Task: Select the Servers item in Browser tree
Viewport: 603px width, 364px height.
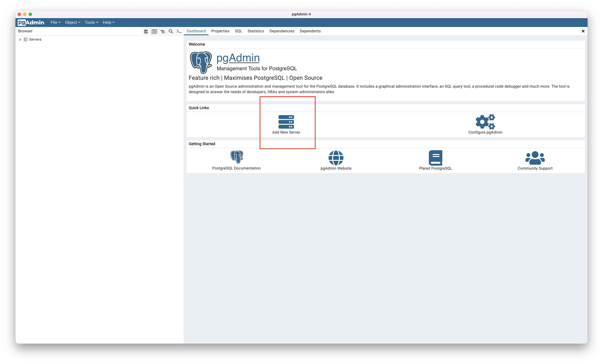Action: (35, 39)
